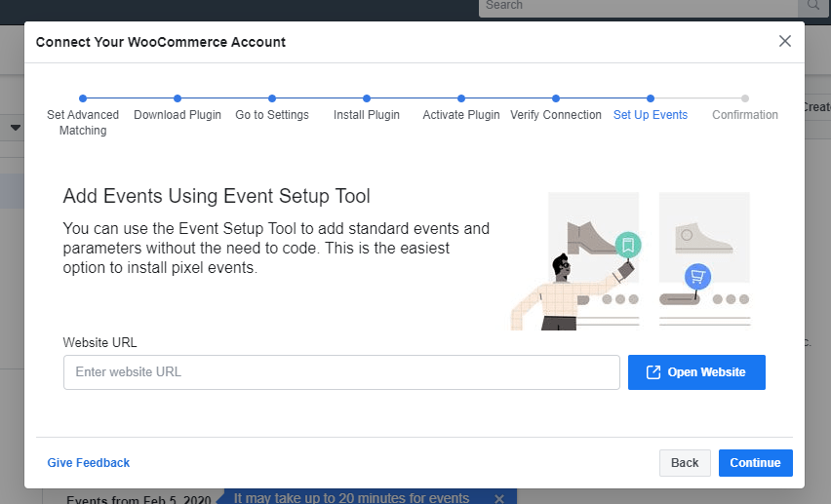
Task: Click the search magnifier icon in the top bar
Action: click(813, 5)
